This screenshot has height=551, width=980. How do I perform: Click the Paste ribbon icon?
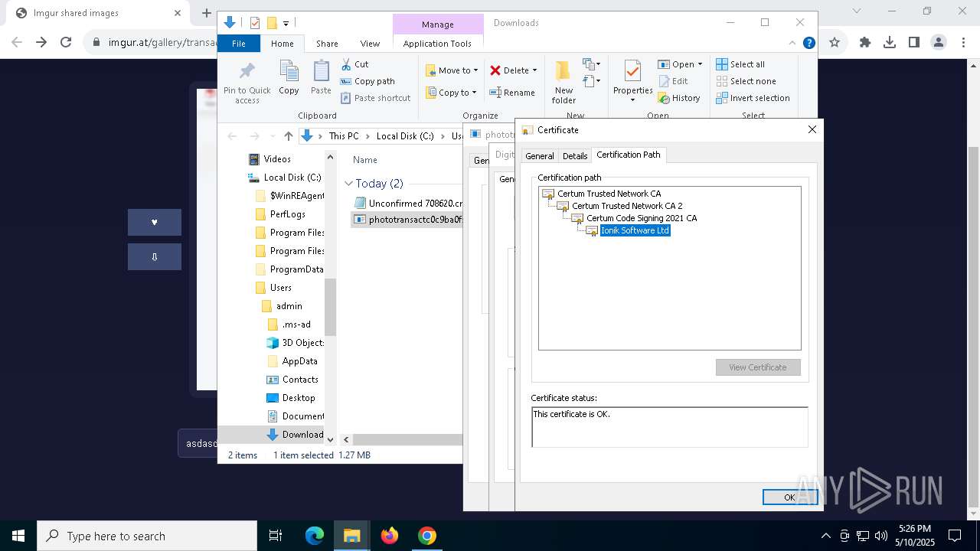coord(321,72)
